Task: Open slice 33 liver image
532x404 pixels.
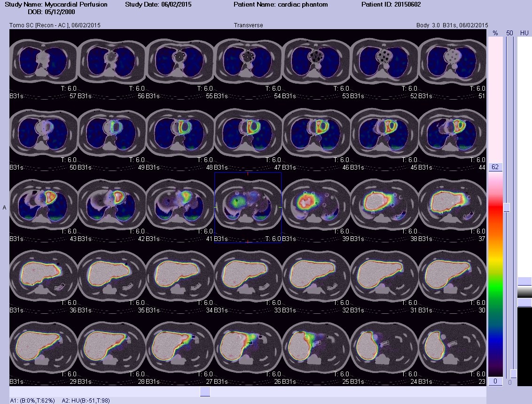Action: pyautogui.click(x=248, y=279)
